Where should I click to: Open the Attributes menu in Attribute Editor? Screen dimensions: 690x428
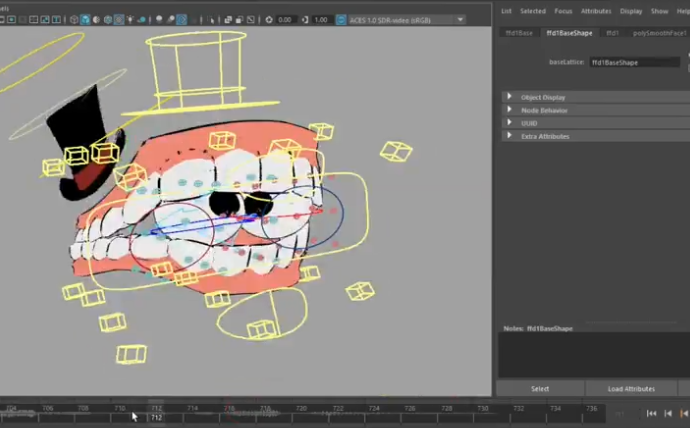click(x=596, y=11)
